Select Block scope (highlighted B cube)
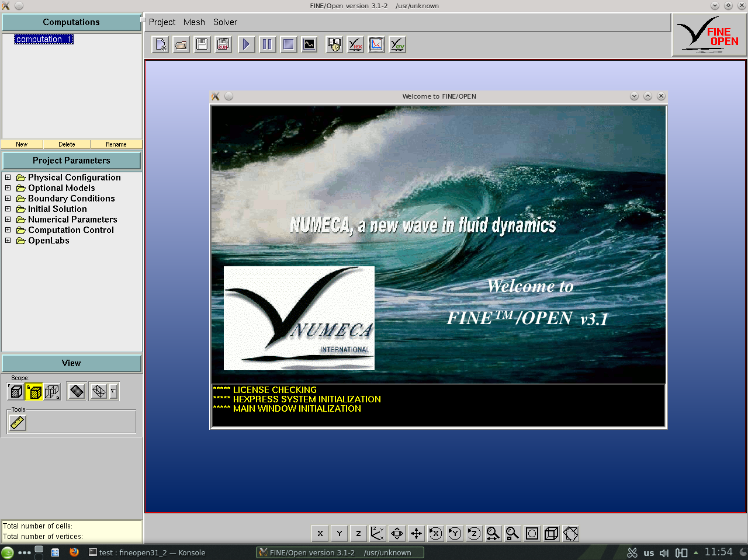The width and height of the screenshot is (748, 560). point(34,391)
